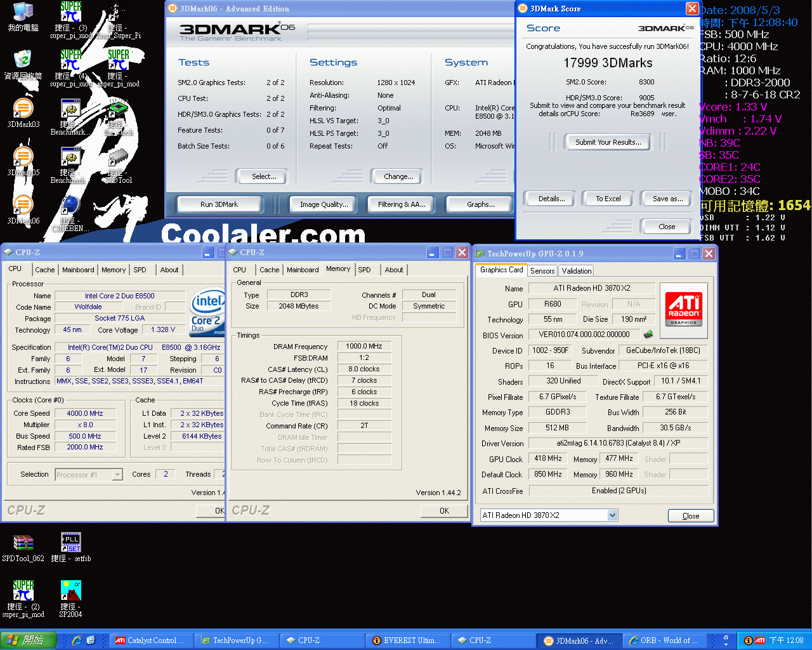Open the My Computer desktop icon

click(x=23, y=13)
